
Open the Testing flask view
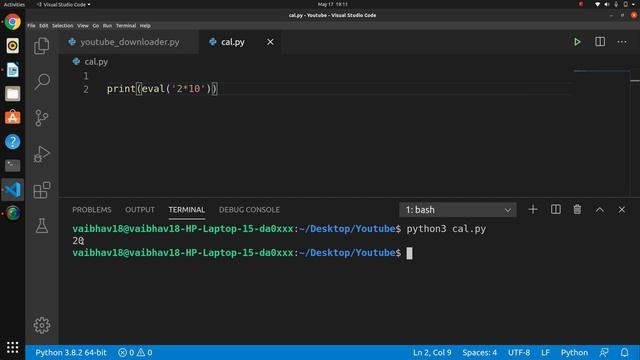click(x=42, y=226)
